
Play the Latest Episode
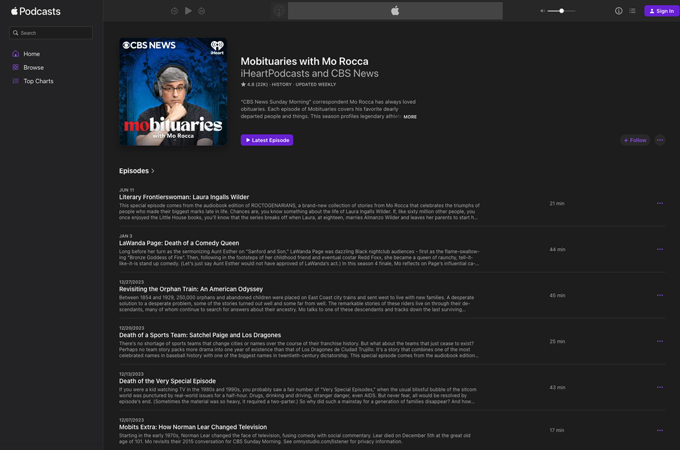point(267,140)
